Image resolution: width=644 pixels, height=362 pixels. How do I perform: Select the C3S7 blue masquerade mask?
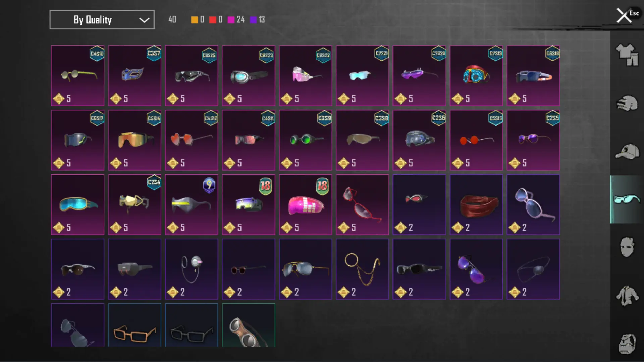tap(135, 75)
